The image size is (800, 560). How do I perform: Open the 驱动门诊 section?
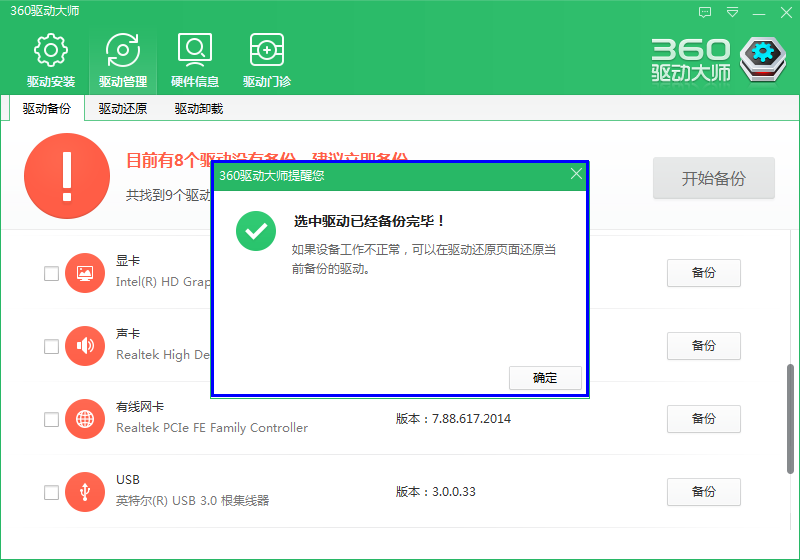tap(266, 61)
